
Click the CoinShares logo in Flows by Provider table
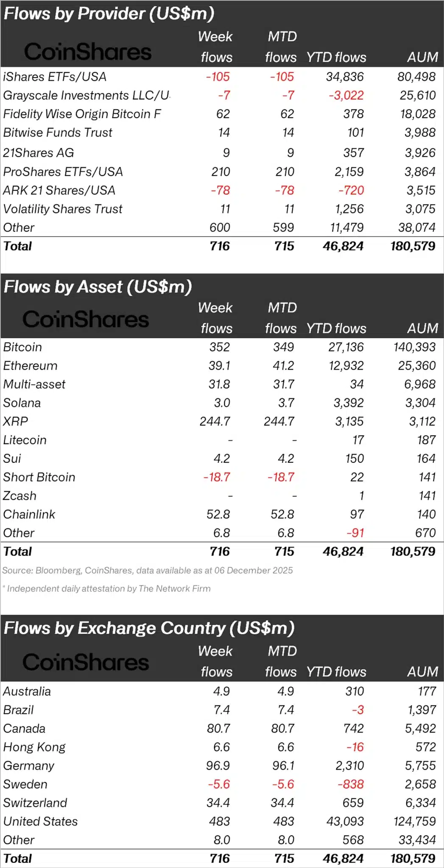coord(87,52)
